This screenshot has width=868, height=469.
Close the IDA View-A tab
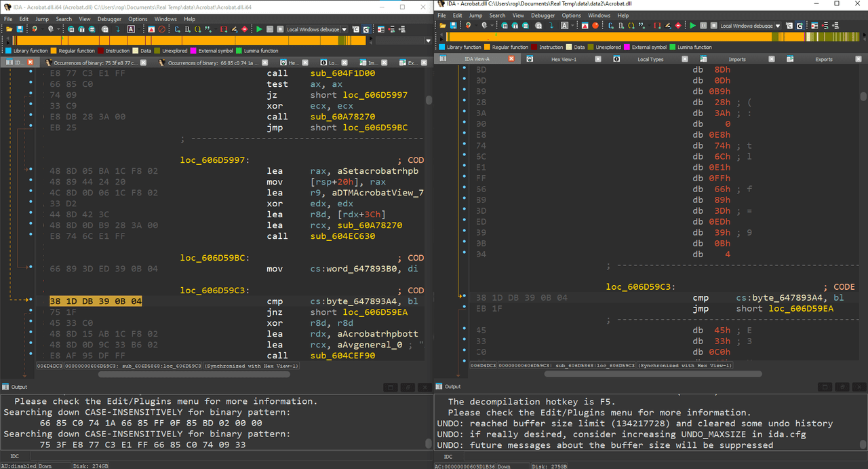(511, 59)
